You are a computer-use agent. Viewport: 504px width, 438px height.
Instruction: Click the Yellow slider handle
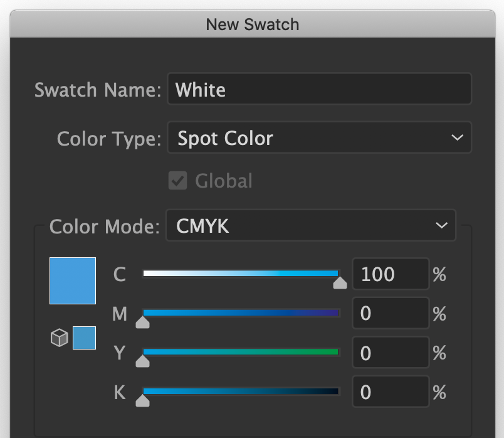(143, 361)
